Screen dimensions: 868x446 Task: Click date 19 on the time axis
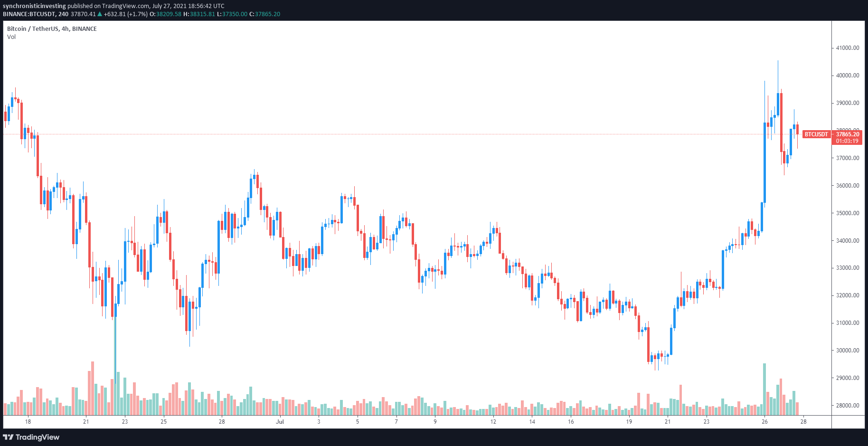pyautogui.click(x=629, y=422)
